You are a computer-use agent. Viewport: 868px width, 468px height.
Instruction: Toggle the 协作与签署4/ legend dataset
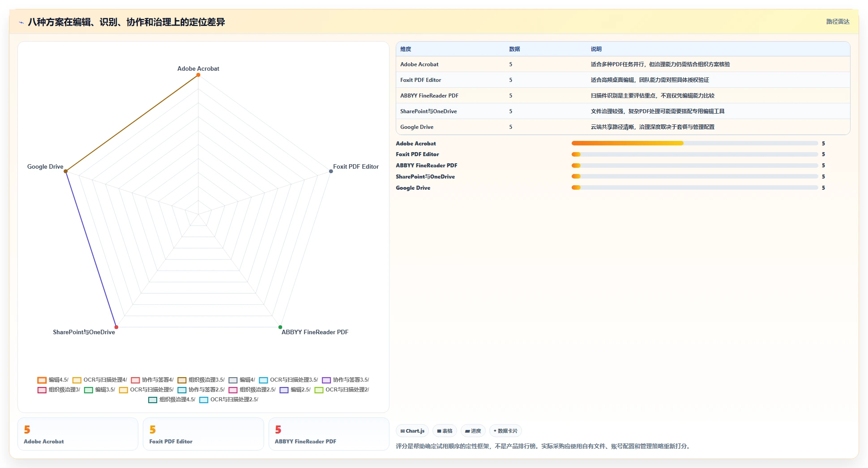152,380
